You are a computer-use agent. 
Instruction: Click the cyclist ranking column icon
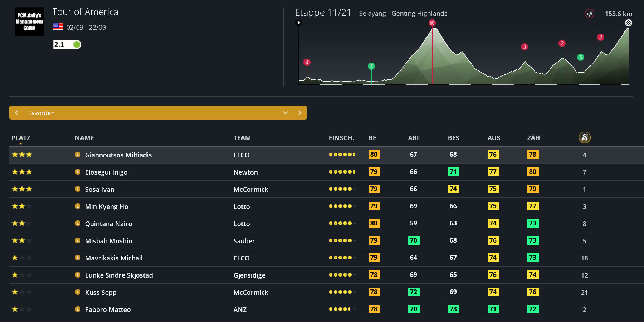[585, 137]
